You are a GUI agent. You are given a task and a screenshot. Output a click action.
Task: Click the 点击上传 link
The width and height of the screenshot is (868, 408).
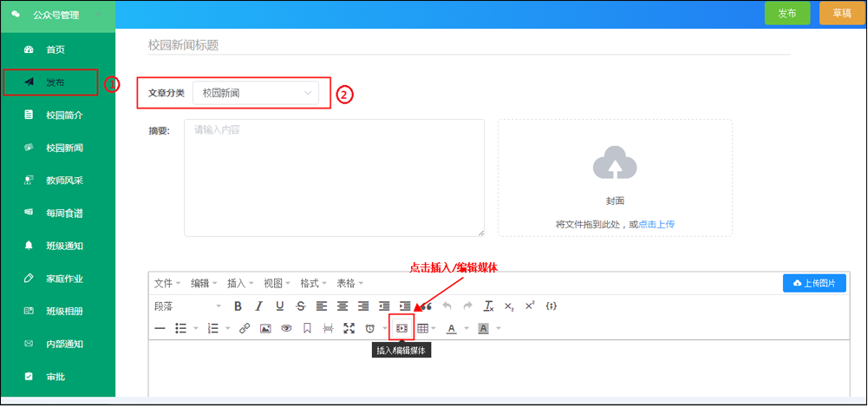(656, 224)
